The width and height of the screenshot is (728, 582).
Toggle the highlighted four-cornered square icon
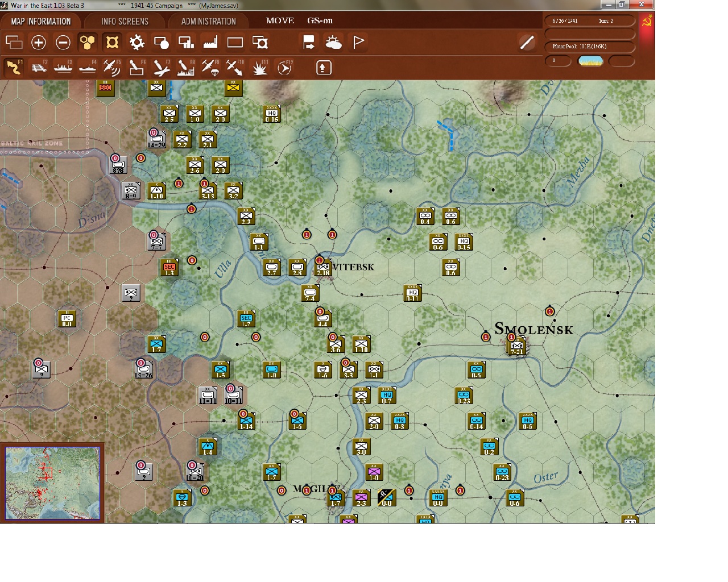click(x=112, y=42)
